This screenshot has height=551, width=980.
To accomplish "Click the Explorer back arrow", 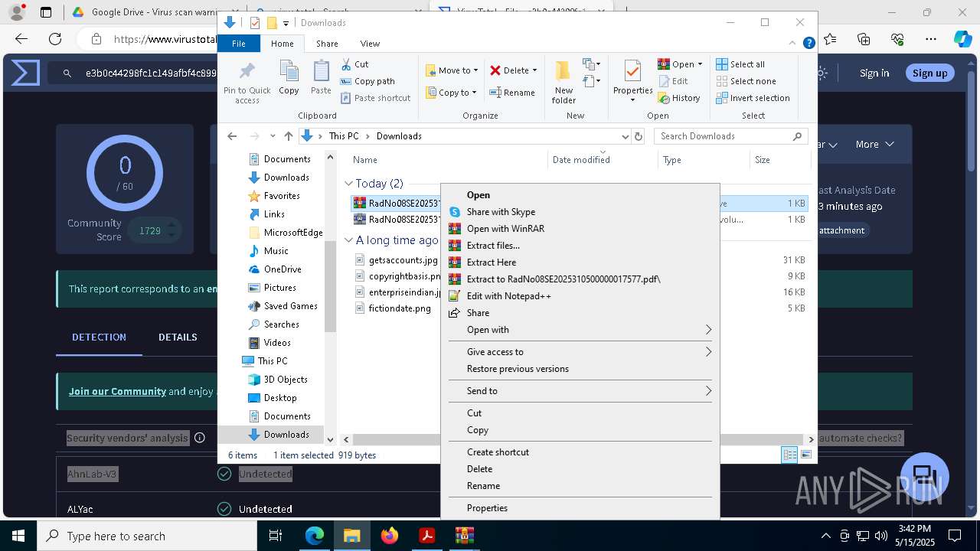I will click(232, 136).
